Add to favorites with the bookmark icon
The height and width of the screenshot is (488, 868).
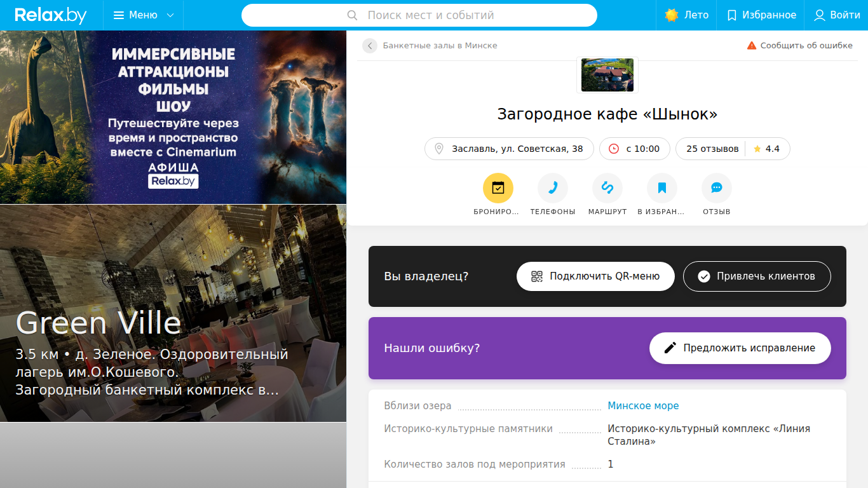(x=662, y=188)
